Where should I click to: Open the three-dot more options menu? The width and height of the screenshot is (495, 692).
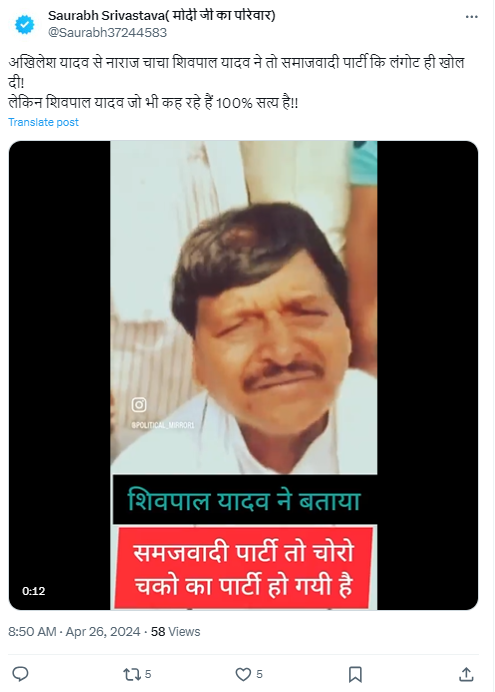[472, 17]
